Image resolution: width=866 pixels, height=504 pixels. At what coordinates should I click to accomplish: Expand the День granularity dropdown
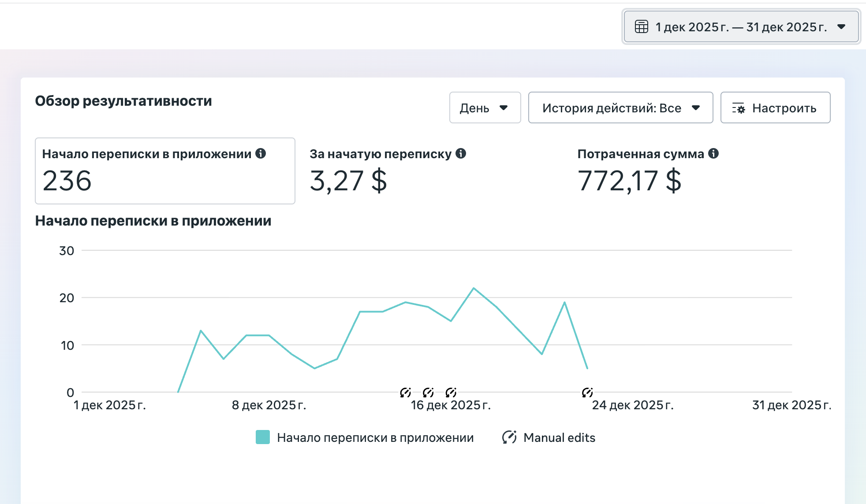click(485, 107)
